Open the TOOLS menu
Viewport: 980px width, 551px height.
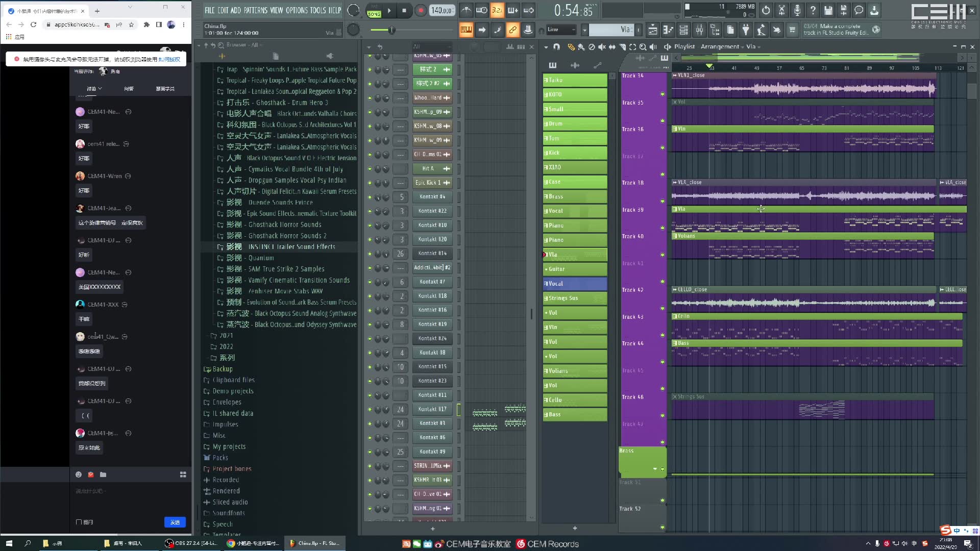[x=318, y=10]
